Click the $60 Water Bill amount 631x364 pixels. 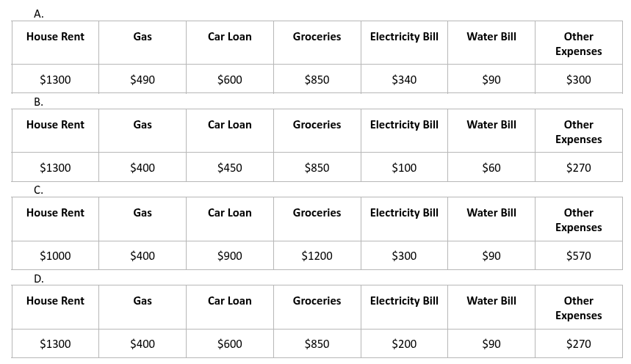point(491,168)
